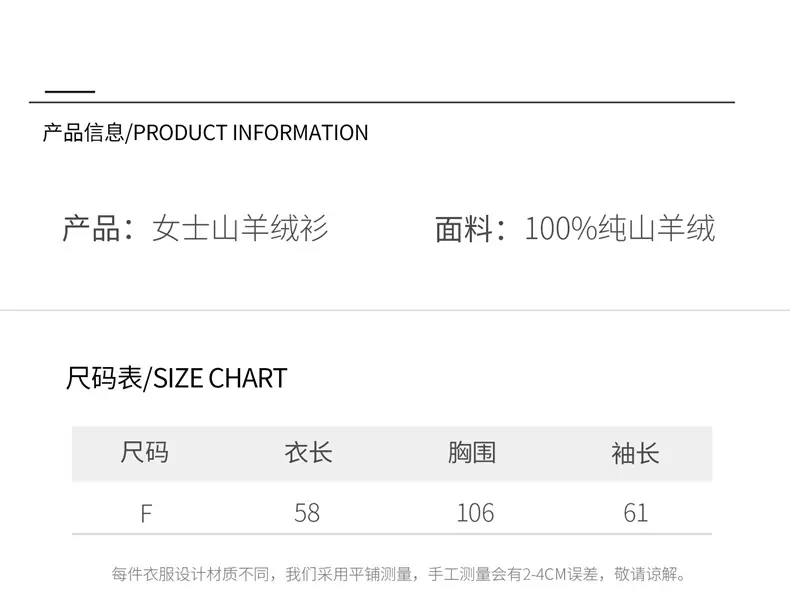Click the short black accent line above heading
This screenshot has height=602, width=790.
pyautogui.click(x=70, y=92)
